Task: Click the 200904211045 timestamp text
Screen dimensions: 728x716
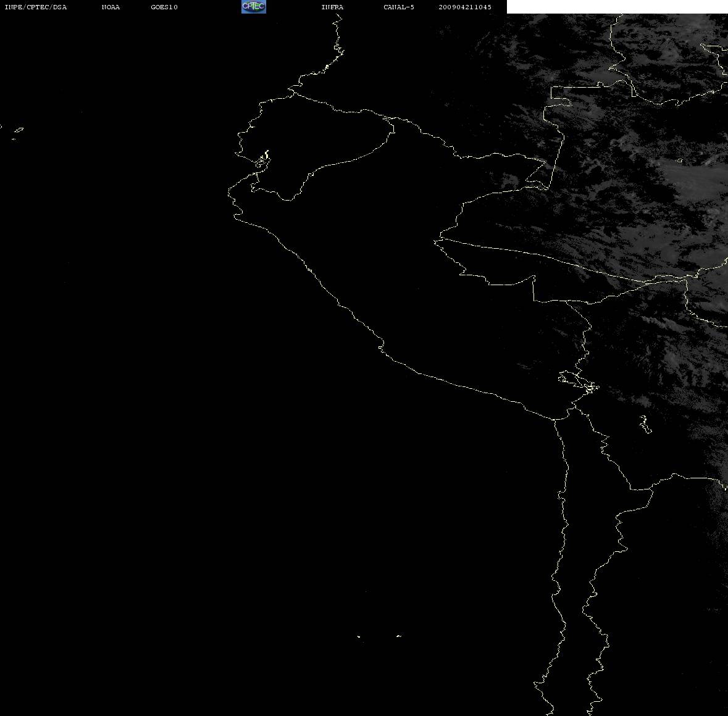Action: pos(465,7)
